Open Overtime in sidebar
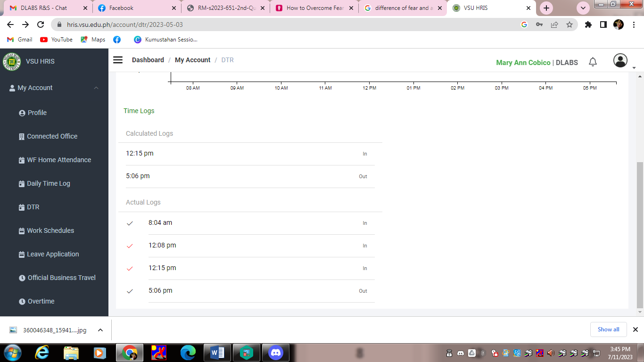The width and height of the screenshot is (644, 362). 41,301
